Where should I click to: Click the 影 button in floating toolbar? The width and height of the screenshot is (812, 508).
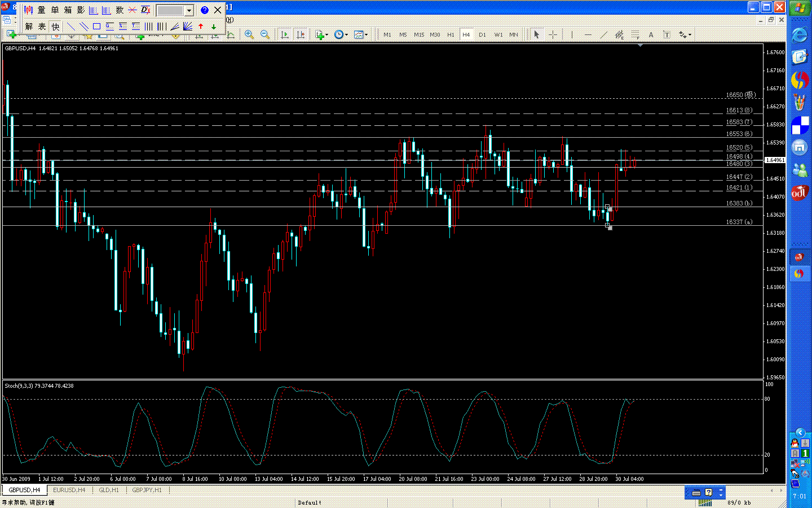tap(81, 10)
